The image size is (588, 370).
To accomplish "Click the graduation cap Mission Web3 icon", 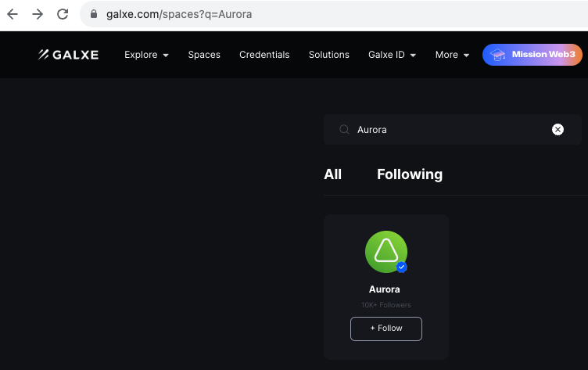I will click(x=497, y=56).
